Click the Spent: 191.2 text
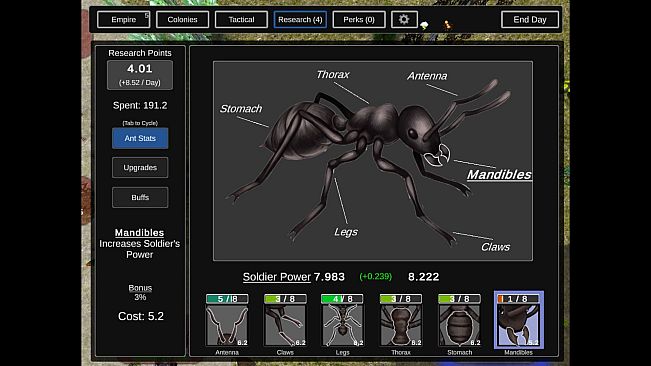 (x=140, y=105)
